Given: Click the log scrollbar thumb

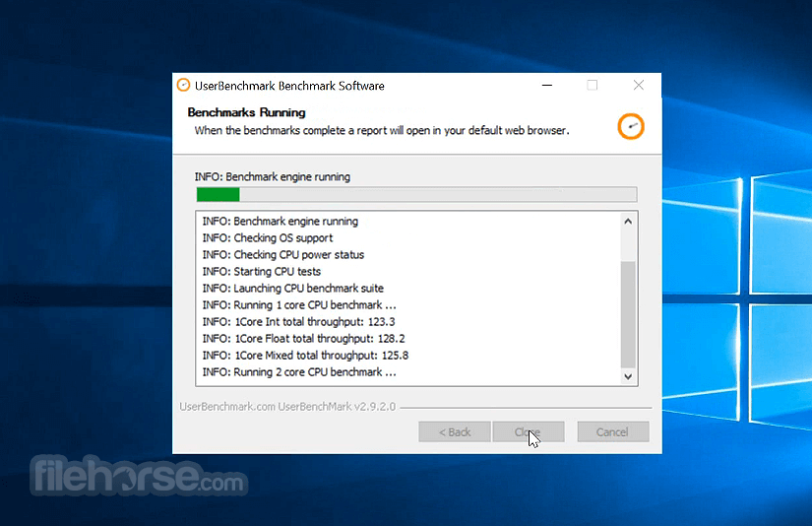Looking at the screenshot, I should point(628,314).
